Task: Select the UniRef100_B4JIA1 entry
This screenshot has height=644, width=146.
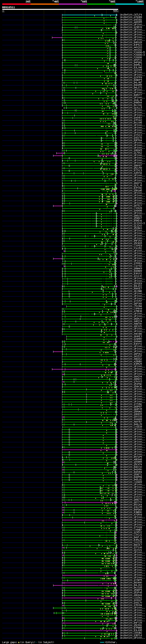Action: pos(131,105)
